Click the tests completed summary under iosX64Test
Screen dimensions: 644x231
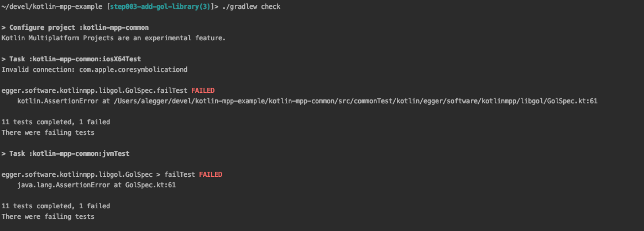click(x=56, y=122)
